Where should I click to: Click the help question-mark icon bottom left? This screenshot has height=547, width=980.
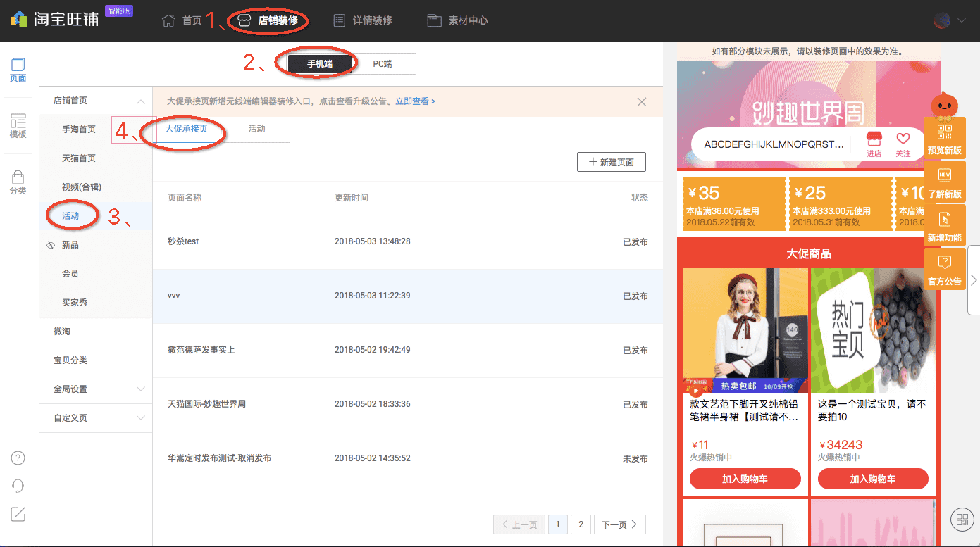[x=18, y=458]
